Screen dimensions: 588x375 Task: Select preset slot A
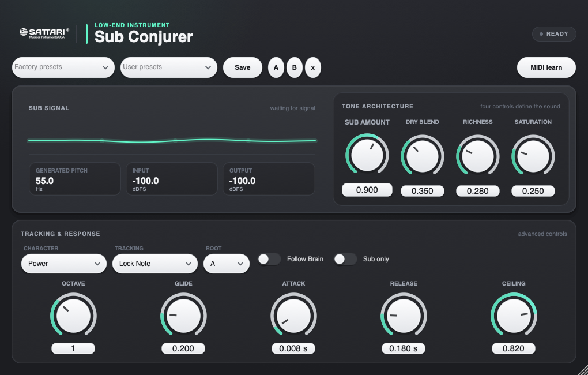(x=276, y=67)
